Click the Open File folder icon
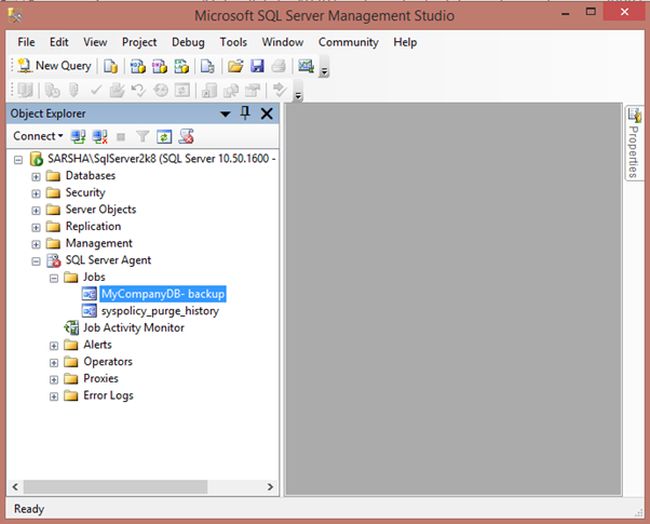Screen dimensions: 650x524 point(235,66)
